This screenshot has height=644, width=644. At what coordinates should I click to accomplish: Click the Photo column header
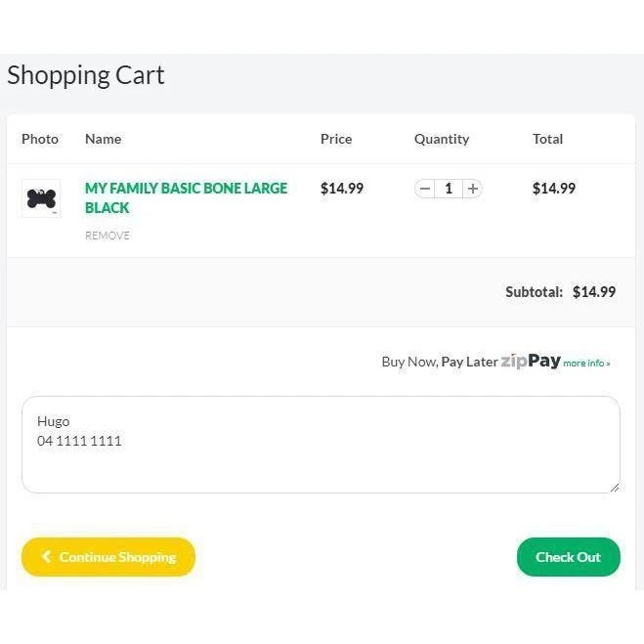click(40, 139)
